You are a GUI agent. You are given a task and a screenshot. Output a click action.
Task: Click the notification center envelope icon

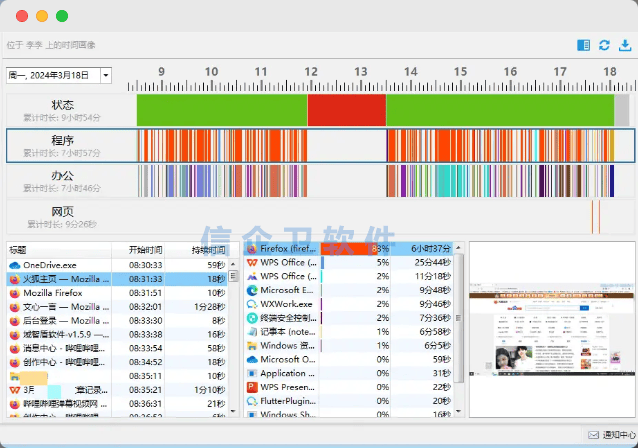[x=593, y=435]
